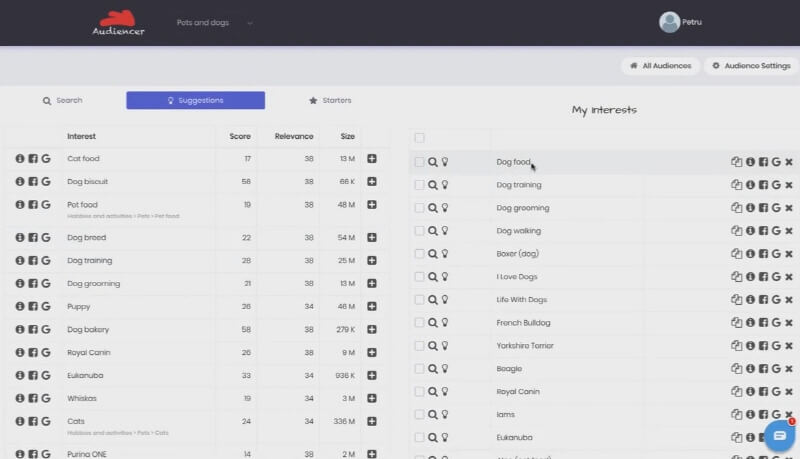Open All Audiences
This screenshot has width=800, height=459.
pos(660,66)
